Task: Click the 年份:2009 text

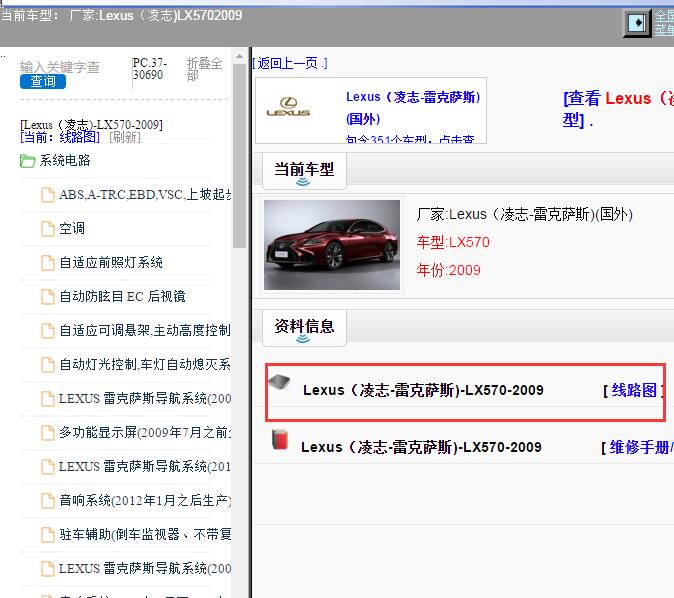Action: point(448,270)
